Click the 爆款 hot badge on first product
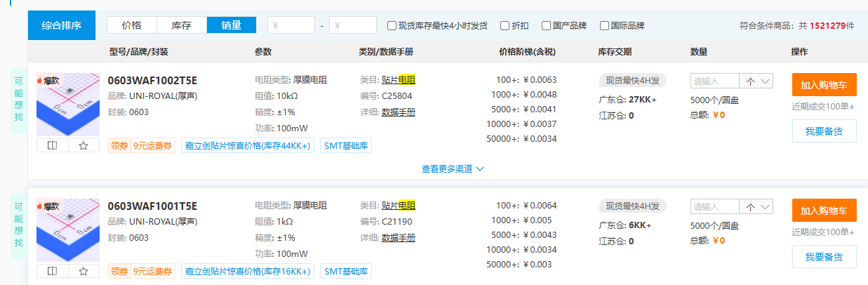Viewport: 868px width, 285px height. pyautogui.click(x=49, y=81)
